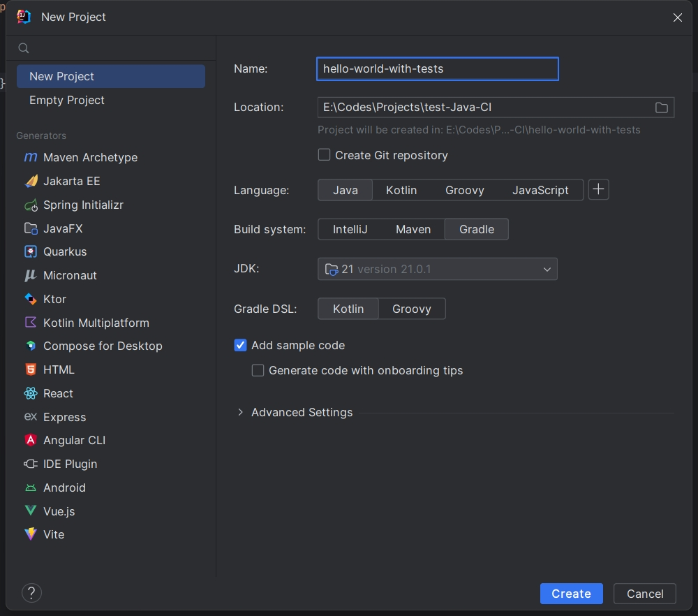This screenshot has height=616, width=698.
Task: Select Maven Archetype generator label
Action: [x=90, y=157]
